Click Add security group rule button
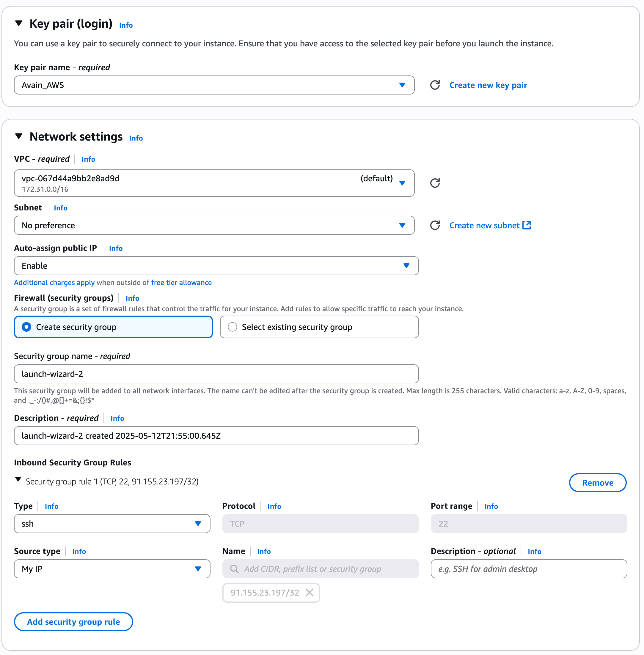Image resolution: width=644 pixels, height=655 pixels. coord(73,621)
